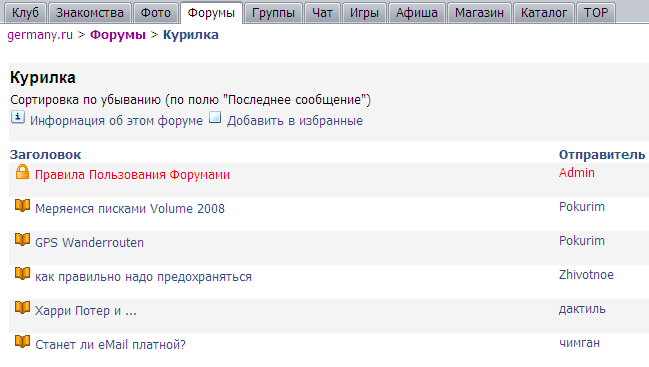Image resolution: width=649 pixels, height=367 pixels.
Task: Click the lock icon beside Правила Пользования Форумами
Action: (22, 172)
